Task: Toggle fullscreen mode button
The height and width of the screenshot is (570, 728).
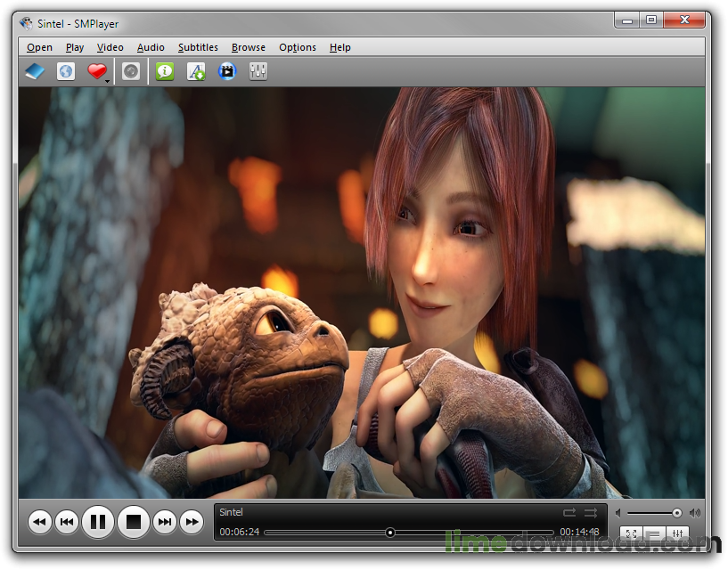Action: tap(631, 533)
